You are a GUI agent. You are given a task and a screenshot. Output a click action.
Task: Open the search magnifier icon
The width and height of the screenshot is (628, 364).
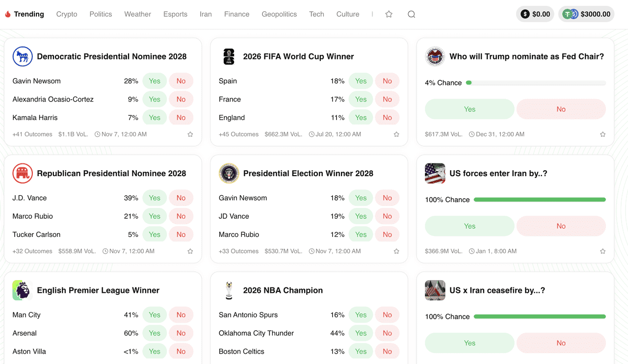[411, 14]
